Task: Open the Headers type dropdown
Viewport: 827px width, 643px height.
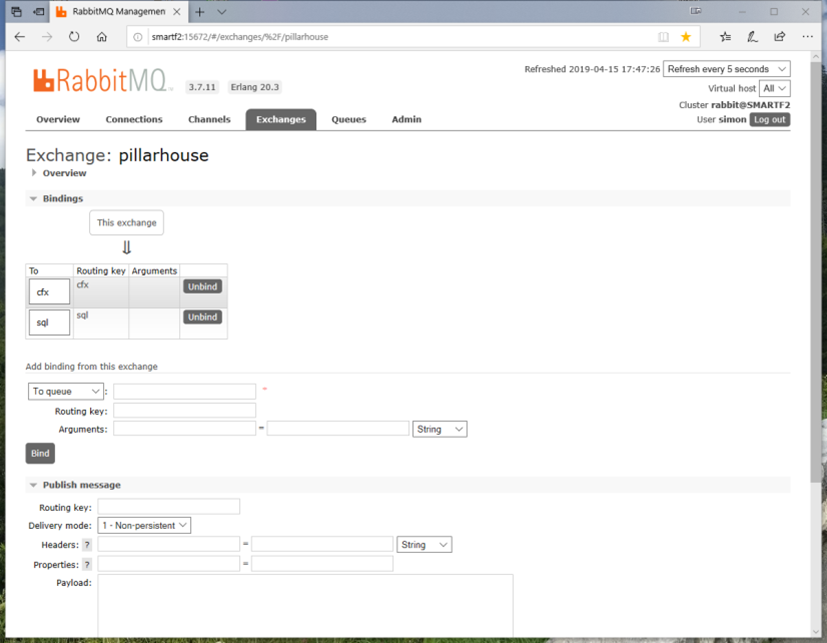Action: coord(424,544)
